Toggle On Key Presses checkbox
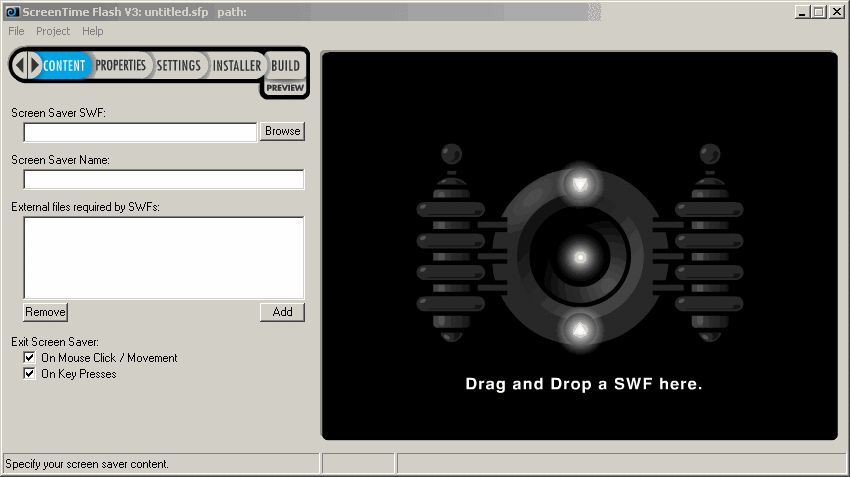The width and height of the screenshot is (850, 477). pos(29,373)
